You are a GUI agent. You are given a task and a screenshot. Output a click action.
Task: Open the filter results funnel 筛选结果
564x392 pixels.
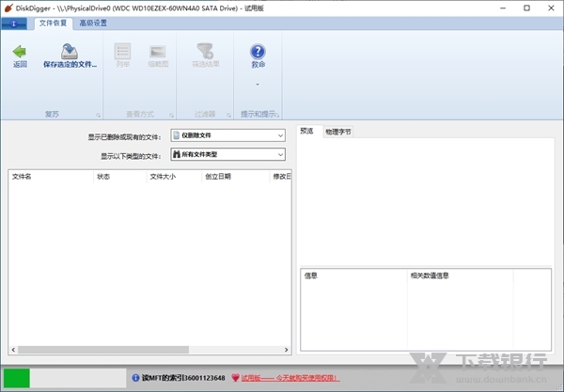tap(205, 56)
